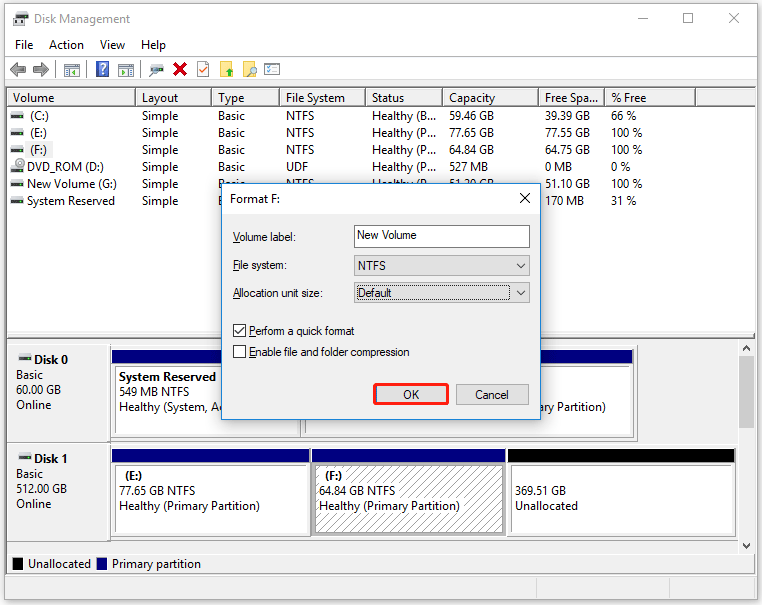762x605 pixels.
Task: Click the Connect/Refresh disk toolbar icon
Action: 156,70
